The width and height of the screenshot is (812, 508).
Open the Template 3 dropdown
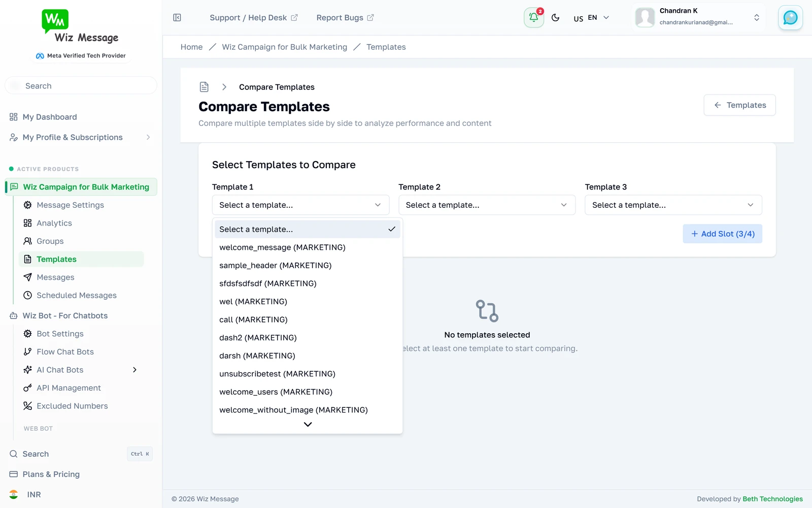click(673, 205)
